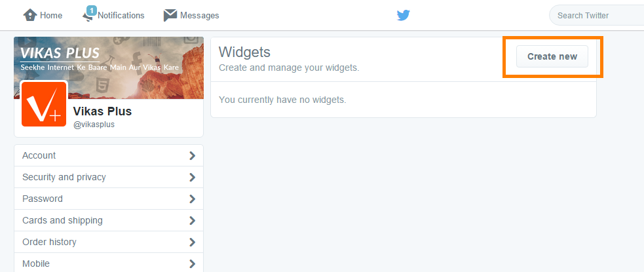Go to the Order history section
This screenshot has width=644, height=272.
pyautogui.click(x=109, y=242)
